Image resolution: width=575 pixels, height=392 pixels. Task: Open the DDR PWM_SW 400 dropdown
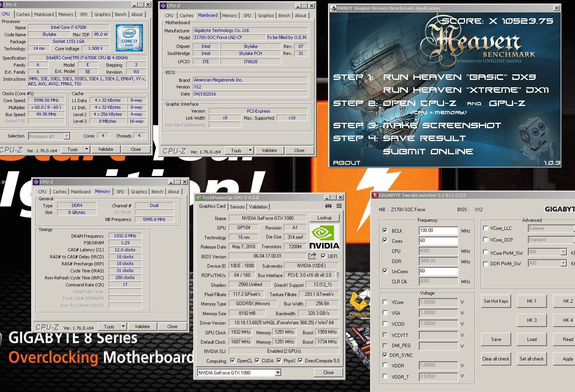coord(563,263)
